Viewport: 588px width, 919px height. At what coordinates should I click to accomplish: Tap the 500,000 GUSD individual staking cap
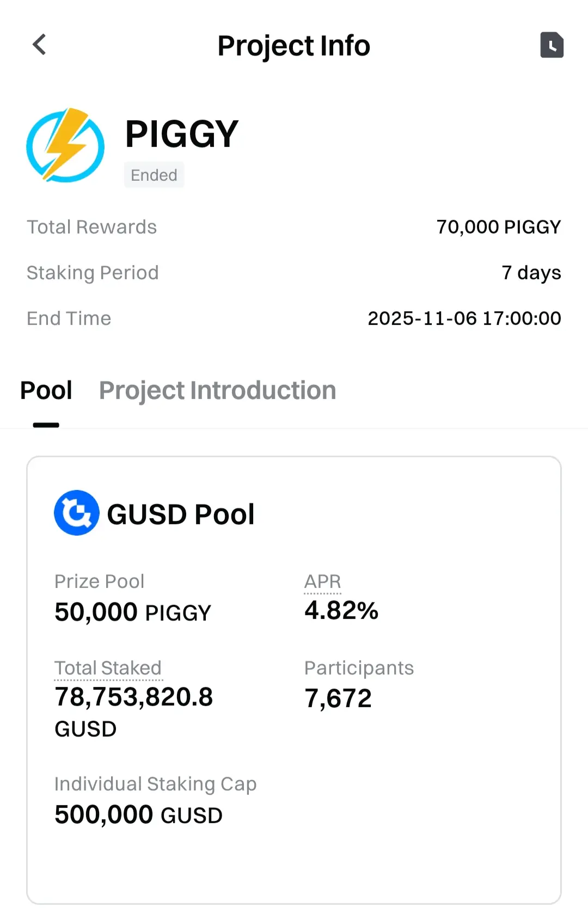138,815
